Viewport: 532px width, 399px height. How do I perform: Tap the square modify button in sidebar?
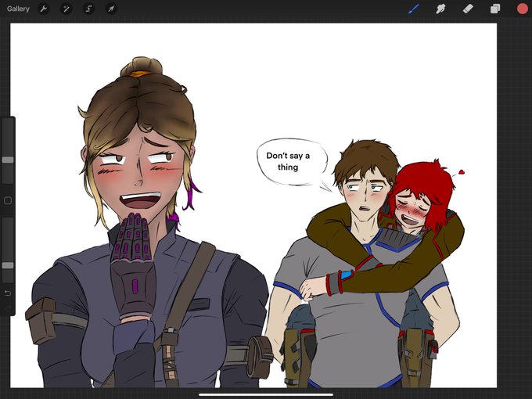click(x=8, y=200)
